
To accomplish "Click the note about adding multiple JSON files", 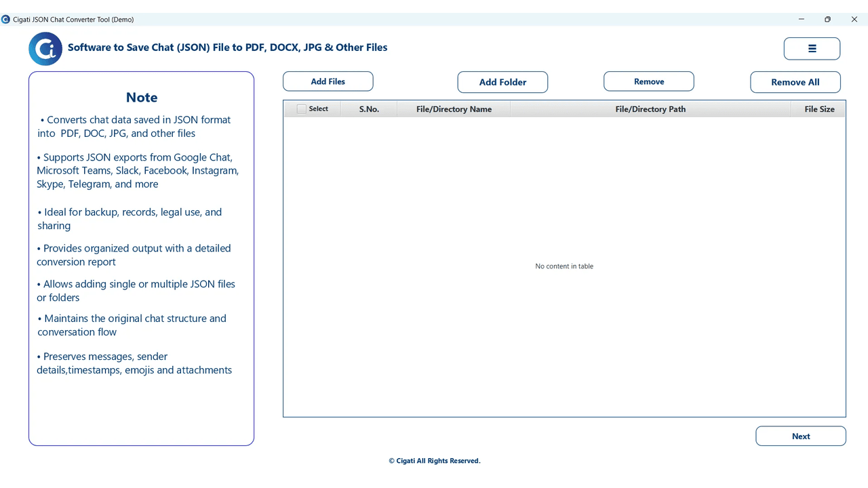I will pyautogui.click(x=136, y=291).
